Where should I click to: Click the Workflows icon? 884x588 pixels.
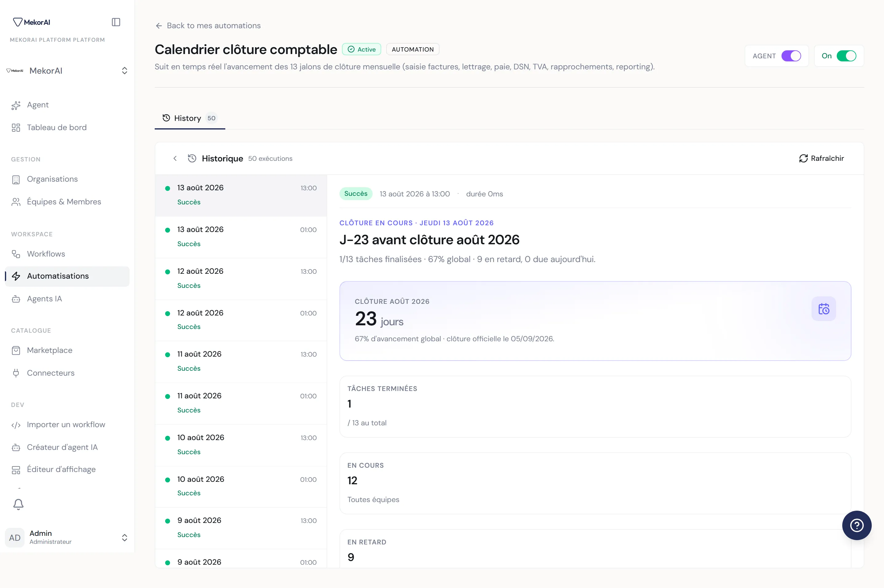pos(16,254)
